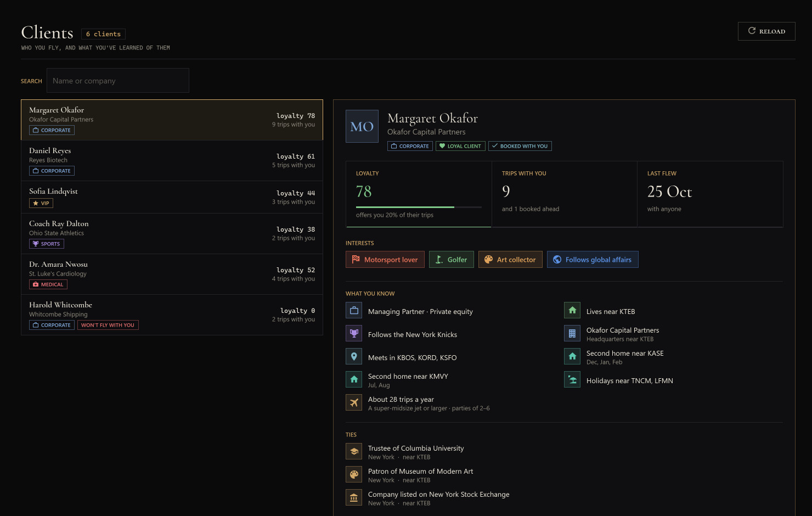Click home icon beside Lives near KTEB
812x516 pixels.
pos(572,311)
